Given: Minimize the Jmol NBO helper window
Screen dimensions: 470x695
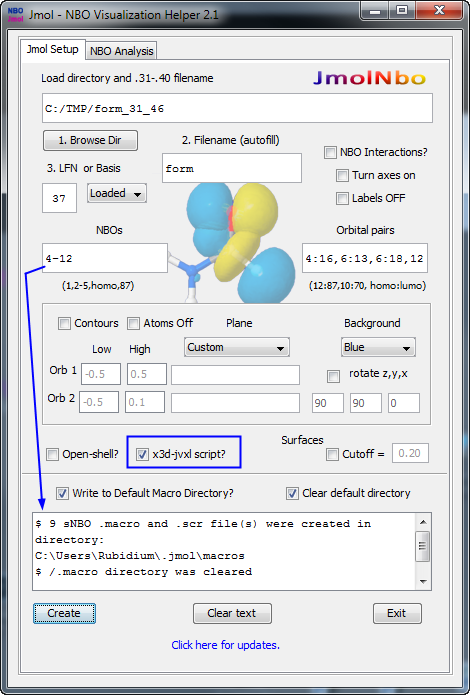Looking at the screenshot, I should [376, 11].
